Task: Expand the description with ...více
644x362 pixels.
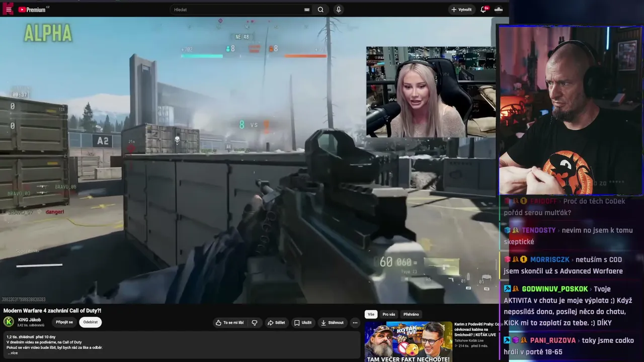Action: pos(13,353)
